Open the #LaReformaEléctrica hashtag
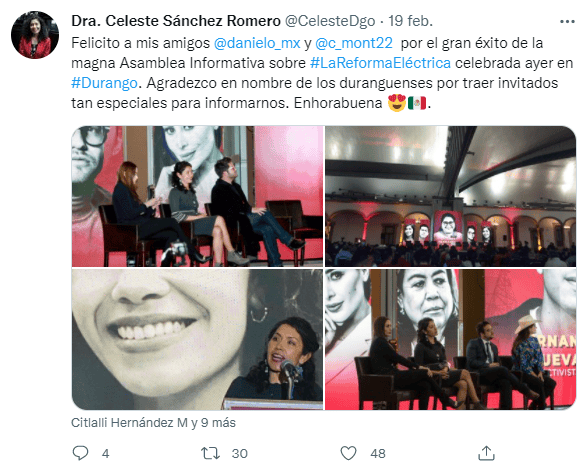Viewport: 587px width, 475px height. tap(380, 63)
